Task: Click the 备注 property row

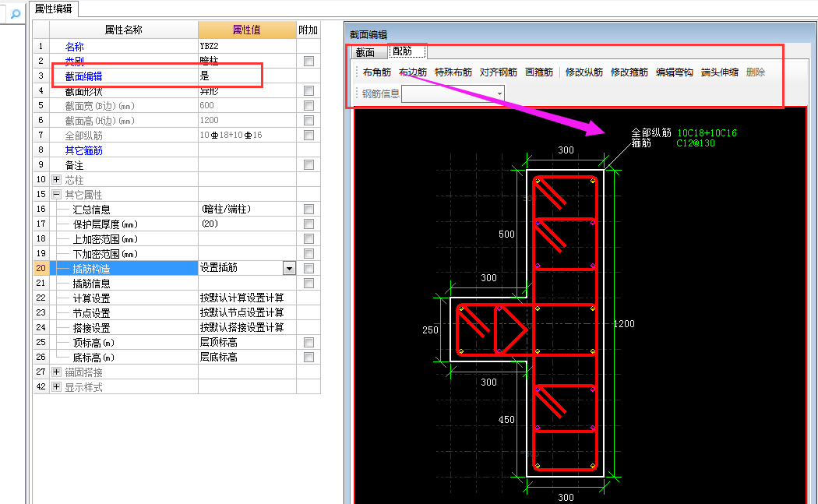Action: tap(177, 165)
